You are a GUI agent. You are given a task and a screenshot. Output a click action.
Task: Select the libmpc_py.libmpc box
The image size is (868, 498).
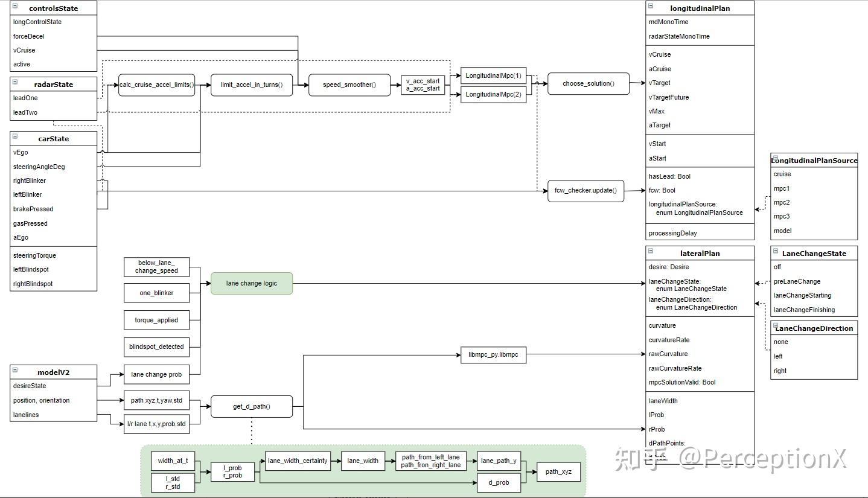493,355
